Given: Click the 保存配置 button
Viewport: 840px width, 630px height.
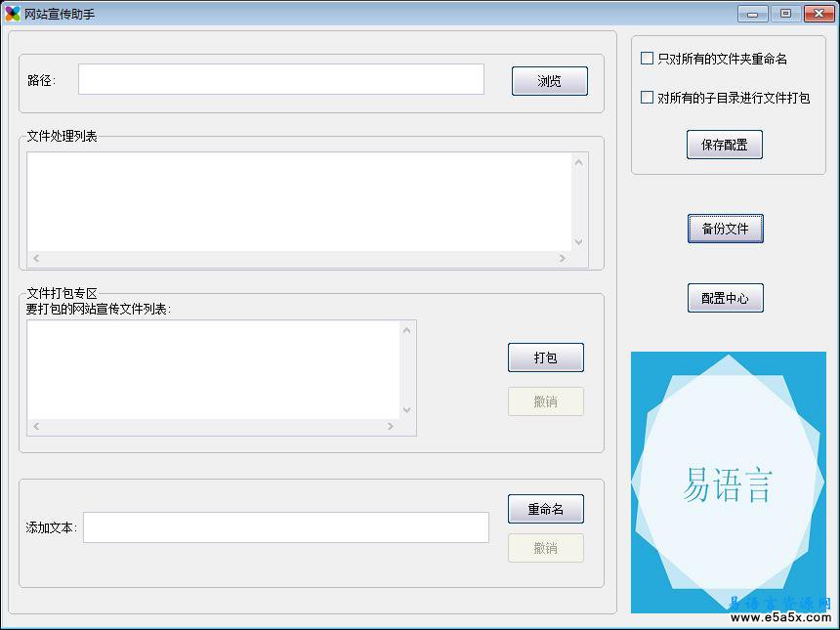Looking at the screenshot, I should pyautogui.click(x=725, y=145).
